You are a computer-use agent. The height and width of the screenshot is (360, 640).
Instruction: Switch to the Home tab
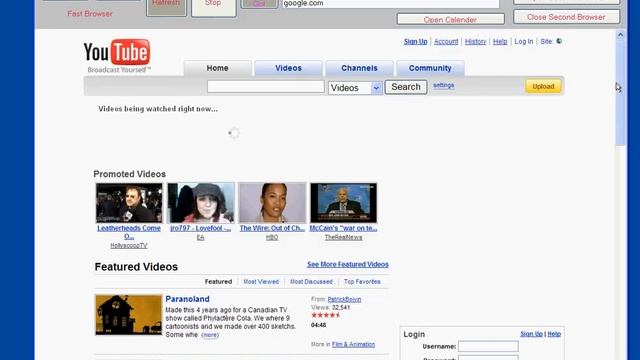[217, 68]
